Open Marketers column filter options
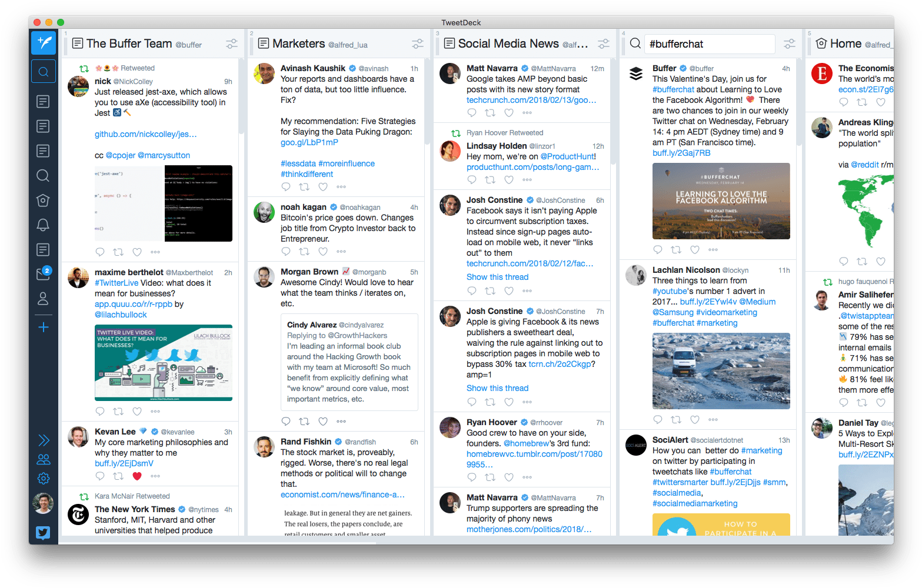The width and height of the screenshot is (922, 588). 418,44
